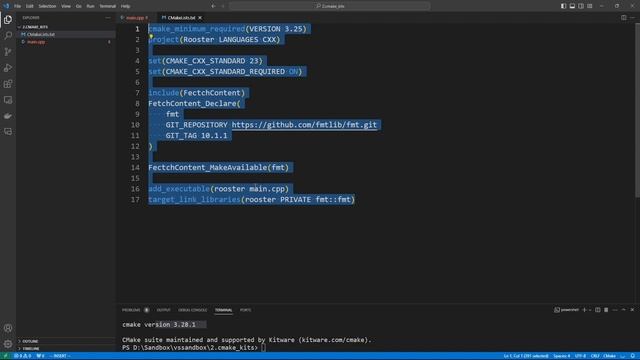Change the UTF-8 file encoding
Screen dimensions: 640x360
[x=580, y=356]
